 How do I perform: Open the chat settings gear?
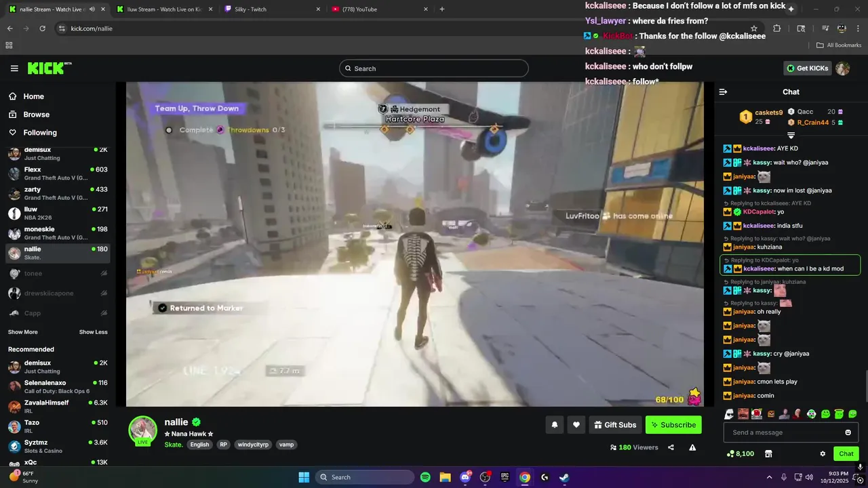[823, 453]
